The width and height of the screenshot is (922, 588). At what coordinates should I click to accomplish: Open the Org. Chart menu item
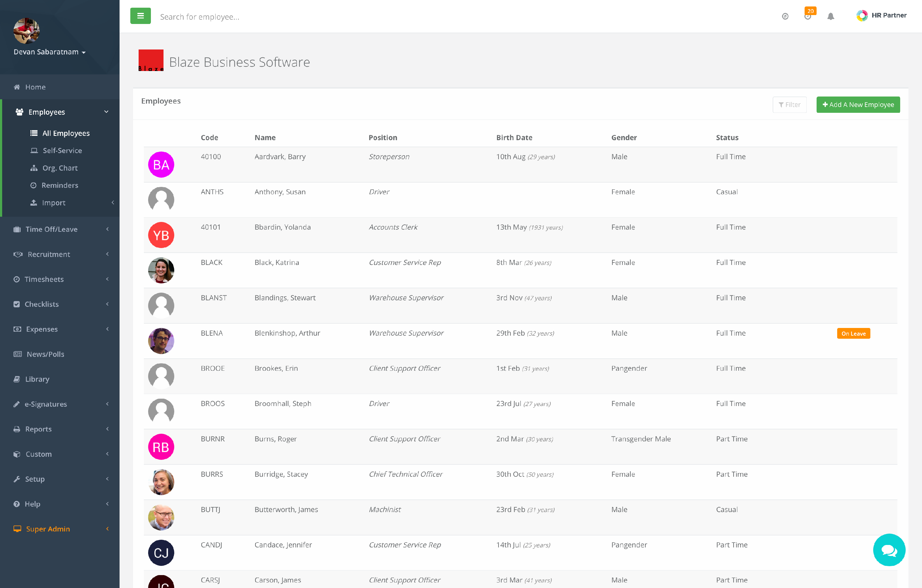pyautogui.click(x=60, y=168)
